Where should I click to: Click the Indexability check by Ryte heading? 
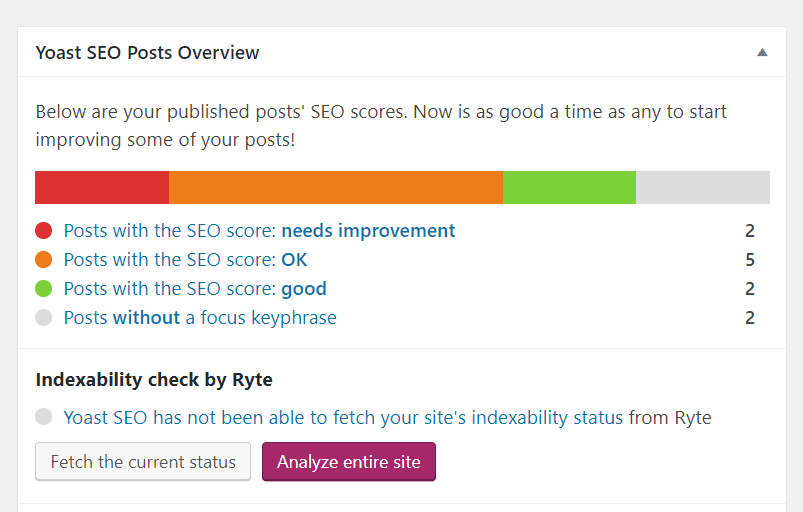click(x=154, y=380)
